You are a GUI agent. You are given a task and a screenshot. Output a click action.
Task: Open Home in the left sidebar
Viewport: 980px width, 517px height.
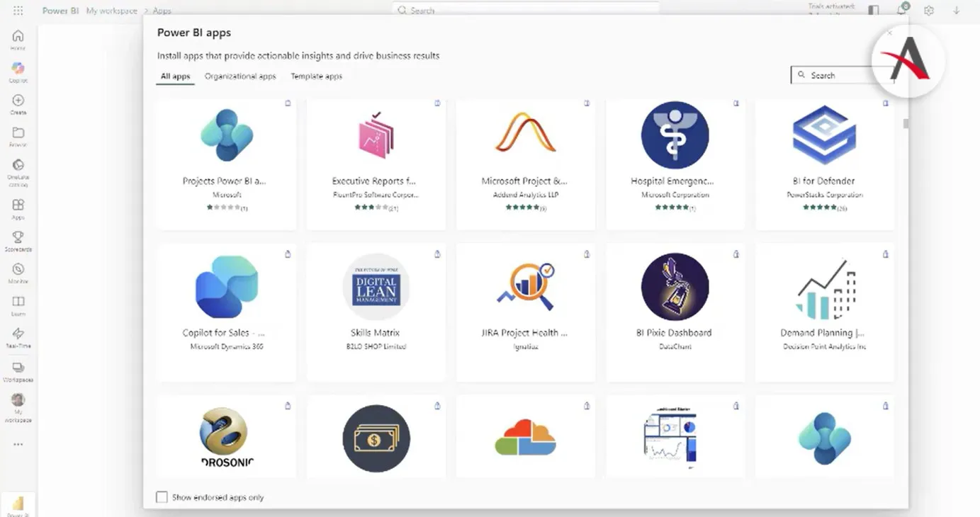[x=18, y=39]
